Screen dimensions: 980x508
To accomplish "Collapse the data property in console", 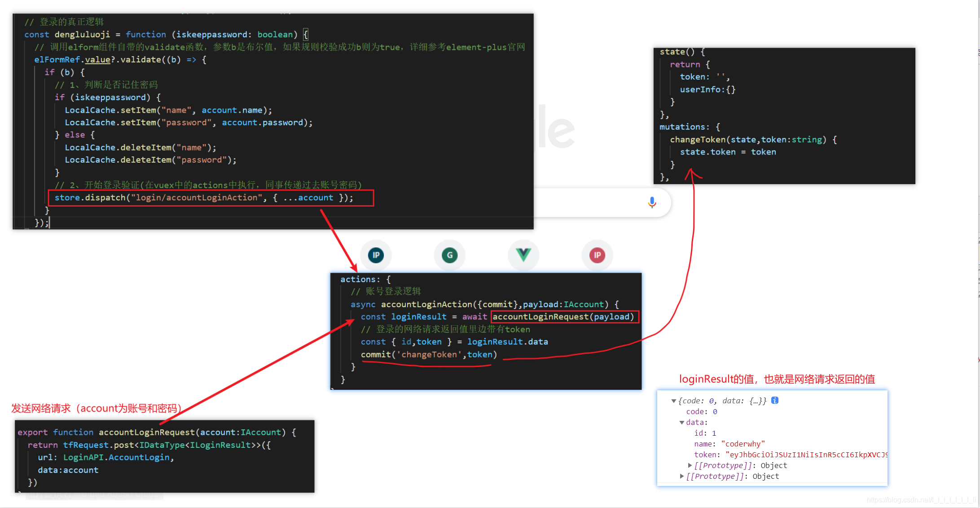I will [x=681, y=422].
